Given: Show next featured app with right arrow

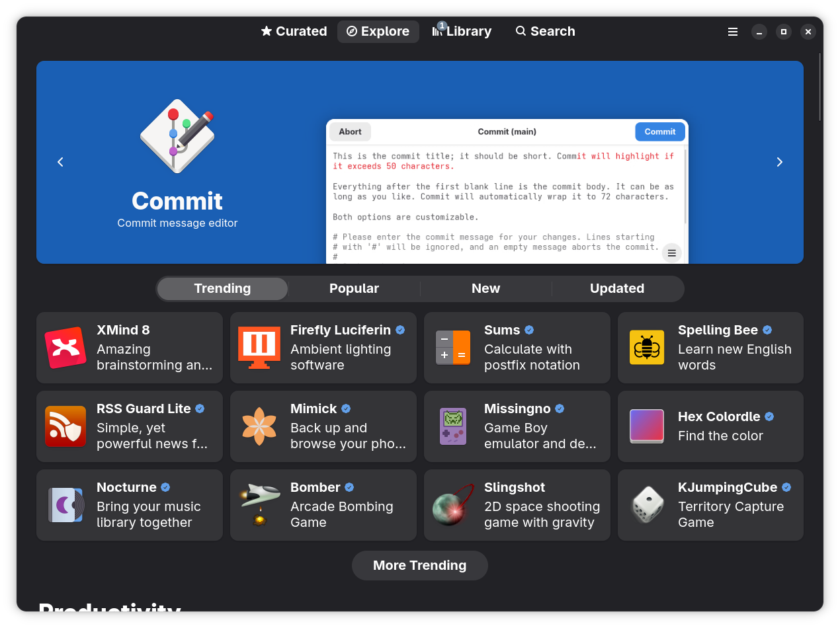Looking at the screenshot, I should [x=780, y=162].
